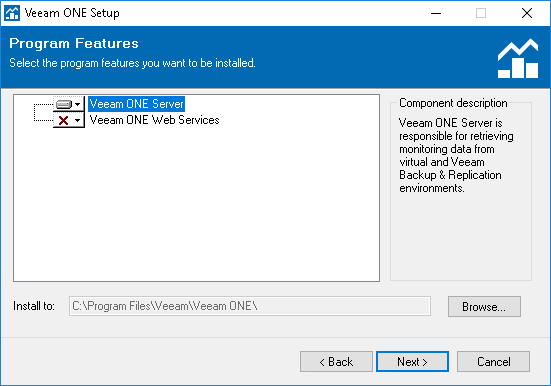Open the install-state dropdown arrow for Web Services
Viewport: 551px width, 386px height.
(x=78, y=121)
